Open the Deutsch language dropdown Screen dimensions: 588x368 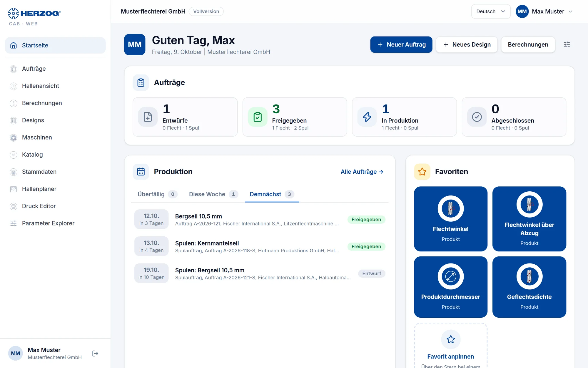point(491,11)
